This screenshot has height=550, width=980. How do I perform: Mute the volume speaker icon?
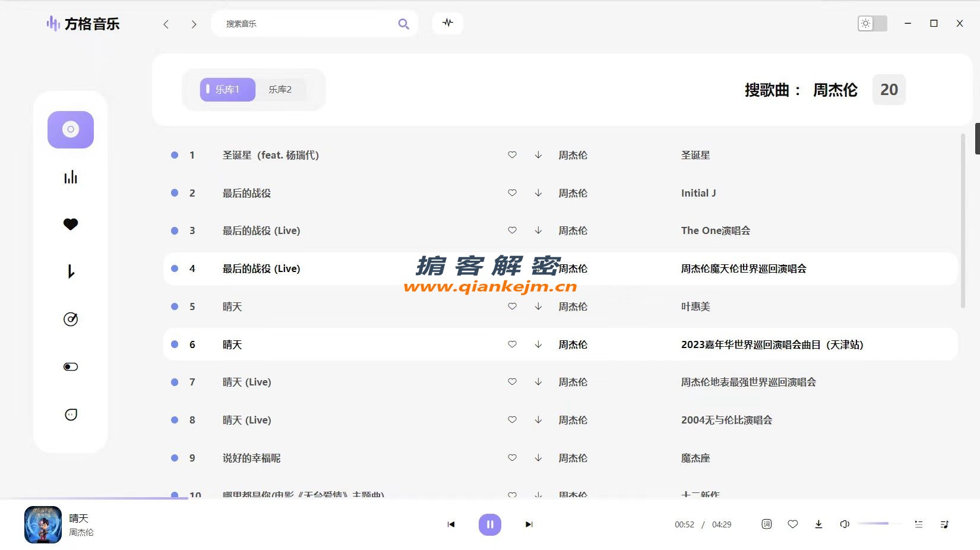coord(845,524)
